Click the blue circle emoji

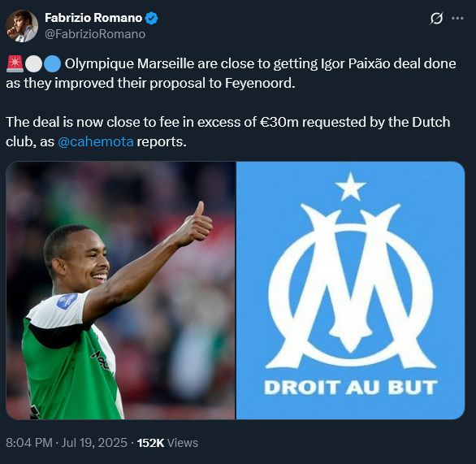pyautogui.click(x=52, y=64)
